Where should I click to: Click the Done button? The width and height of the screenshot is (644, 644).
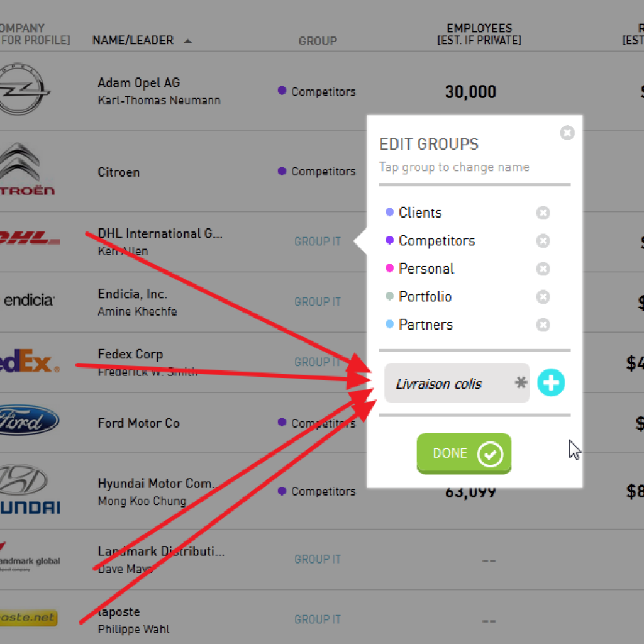(464, 453)
